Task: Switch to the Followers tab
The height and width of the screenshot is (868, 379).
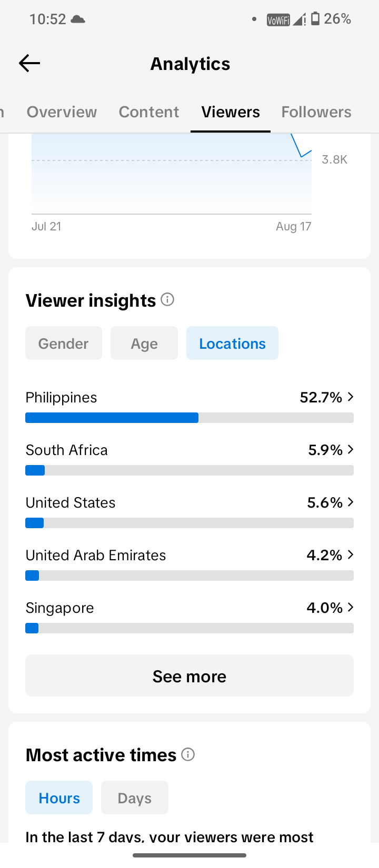Action: (x=316, y=112)
